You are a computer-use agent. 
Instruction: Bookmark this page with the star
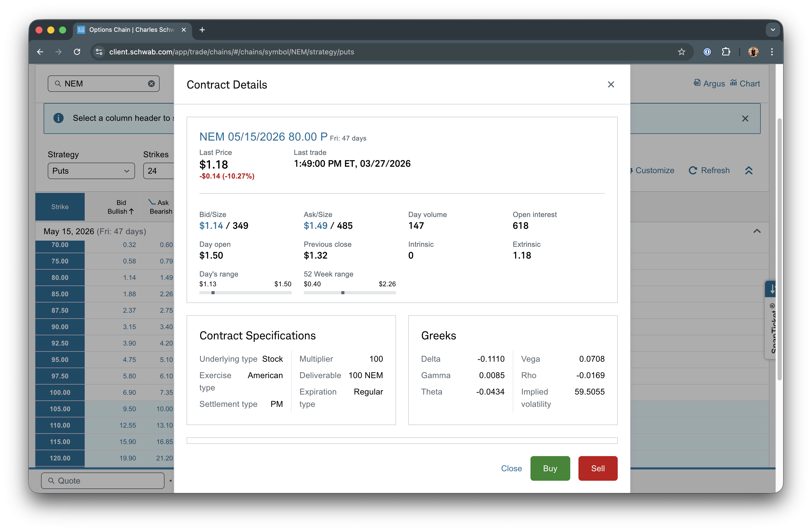[681, 52]
